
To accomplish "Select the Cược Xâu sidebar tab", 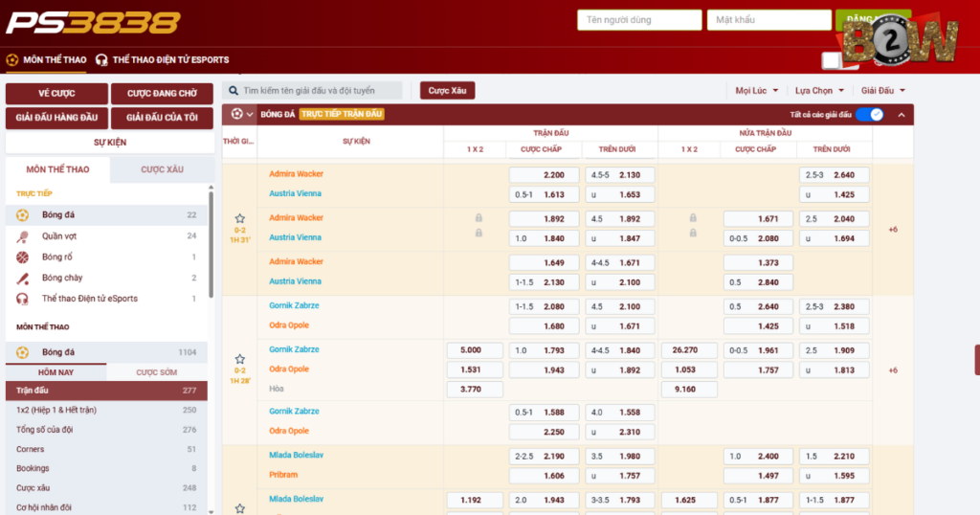I will pyautogui.click(x=162, y=169).
